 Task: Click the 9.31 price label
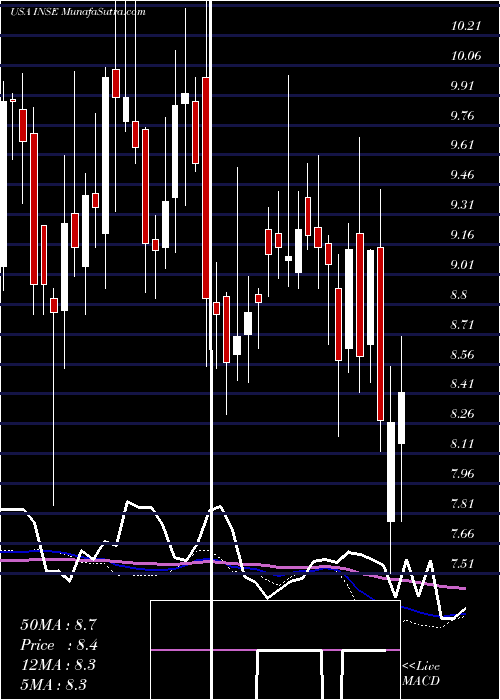[464, 205]
